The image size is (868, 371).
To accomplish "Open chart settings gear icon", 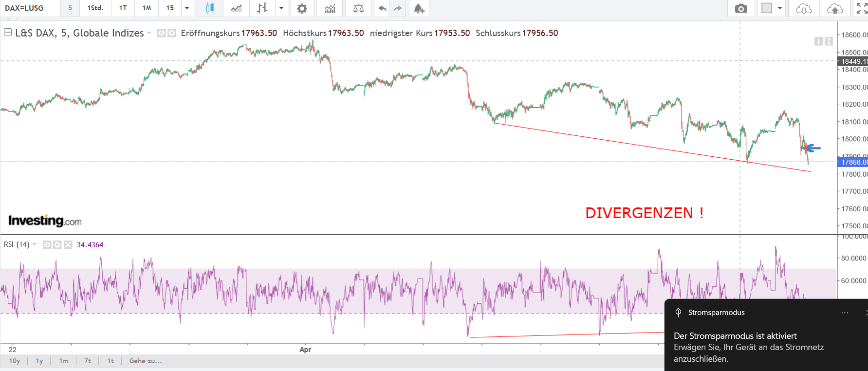I will click(x=302, y=8).
